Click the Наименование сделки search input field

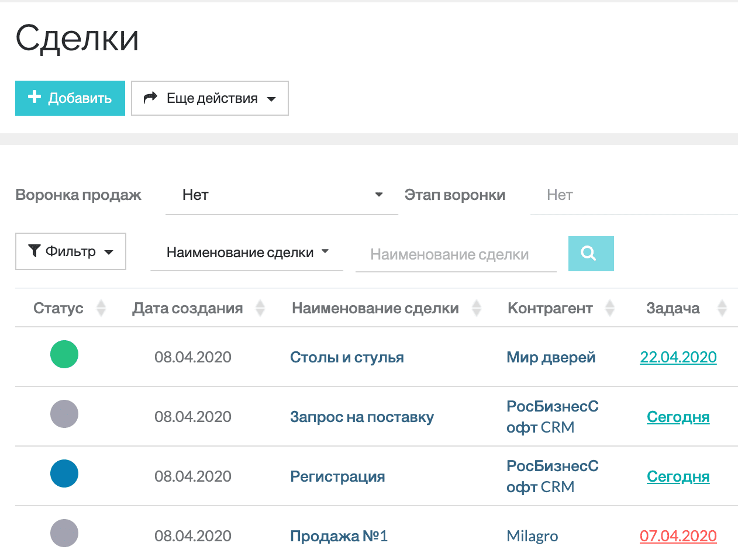[456, 253]
